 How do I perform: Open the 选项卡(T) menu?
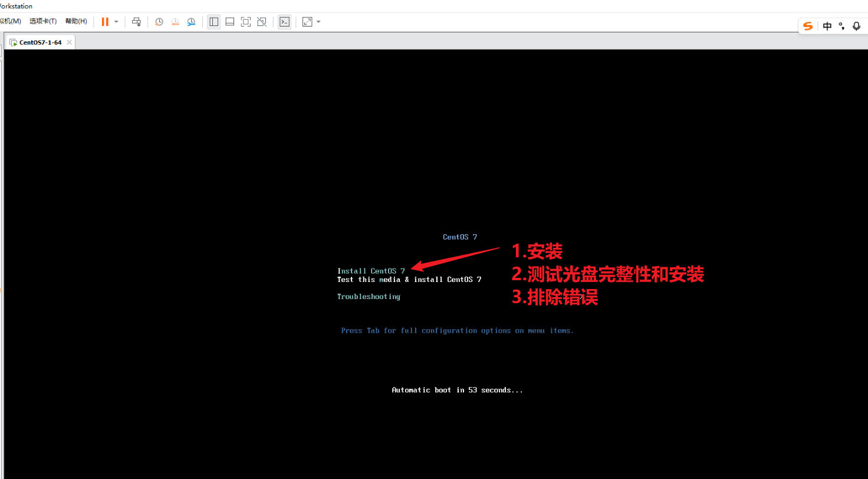coord(43,21)
